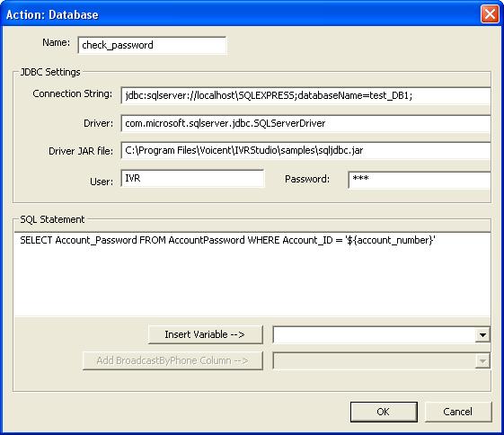Close the Action: Database dialog
Screen dimensions: 504x435
pos(490,14)
